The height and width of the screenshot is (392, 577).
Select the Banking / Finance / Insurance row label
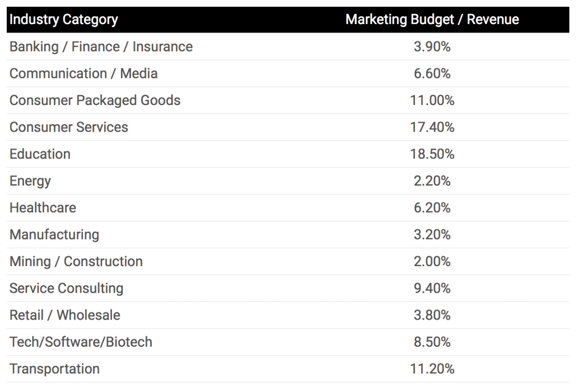[x=101, y=47]
